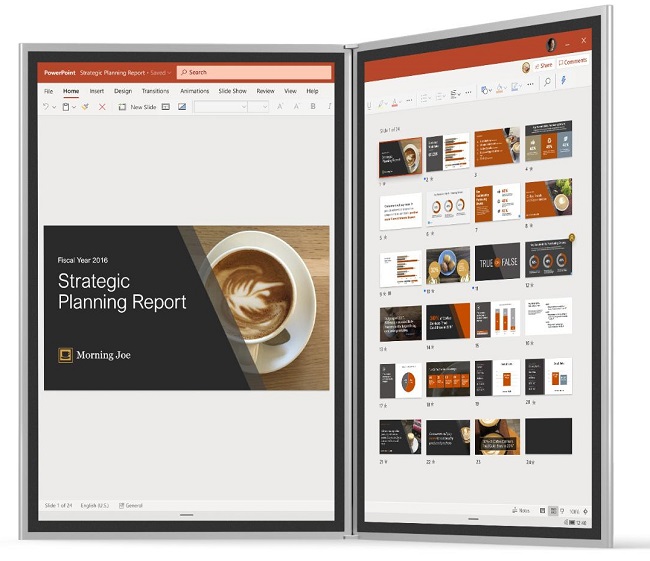The width and height of the screenshot is (650, 561).
Task: Click the slide Reset/picture icon after Layout
Action: click(182, 107)
